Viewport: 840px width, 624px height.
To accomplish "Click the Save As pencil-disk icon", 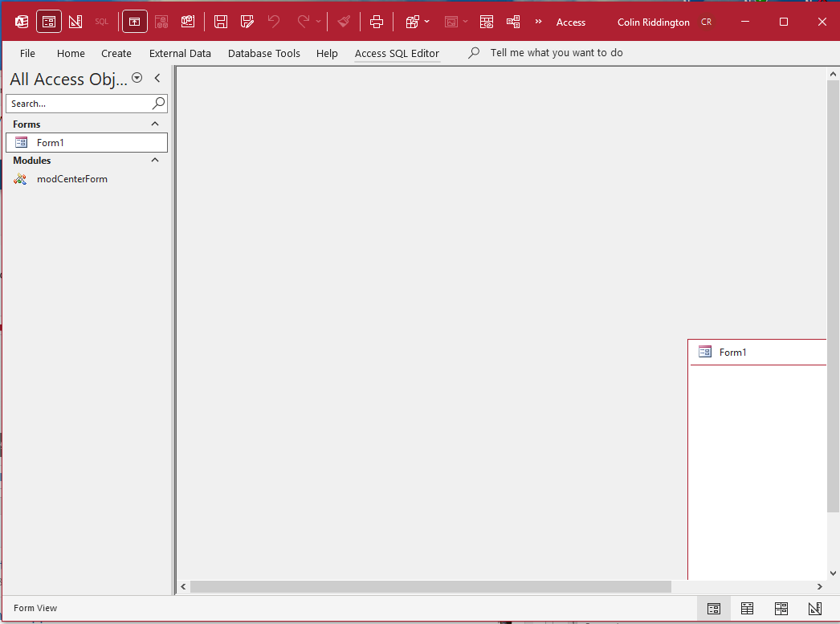I will (247, 22).
